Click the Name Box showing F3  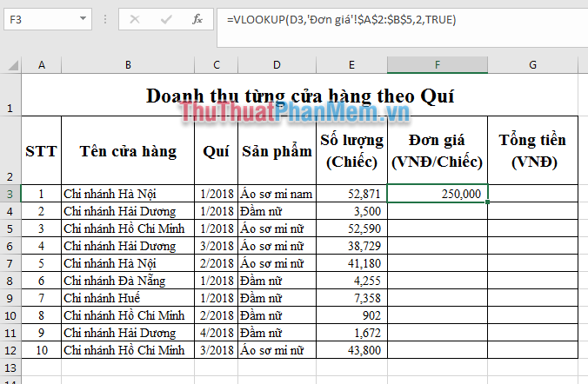39,19
